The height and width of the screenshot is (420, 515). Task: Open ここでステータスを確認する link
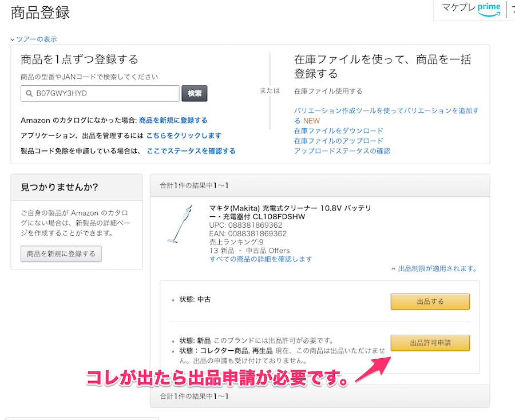[191, 150]
